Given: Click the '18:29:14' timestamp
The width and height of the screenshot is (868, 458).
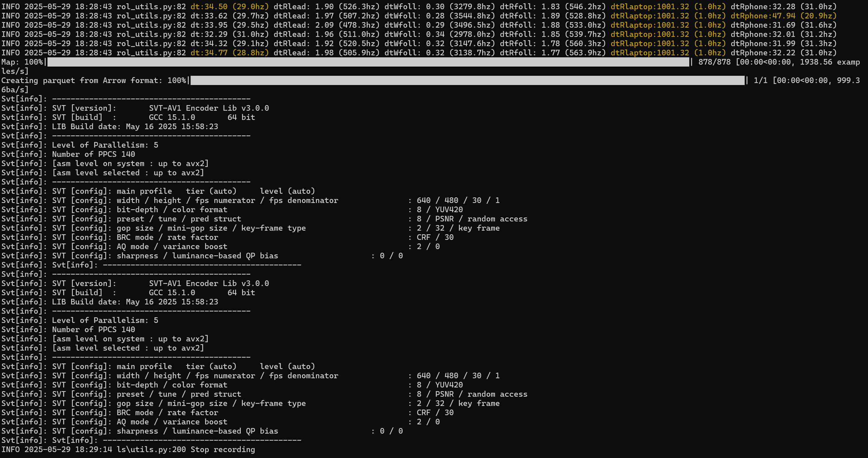Looking at the screenshot, I should [93, 449].
